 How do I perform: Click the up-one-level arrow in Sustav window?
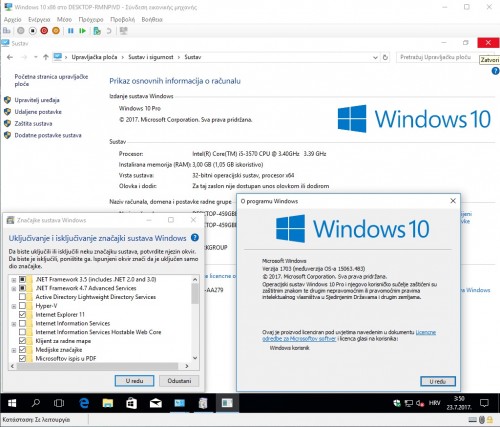click(x=46, y=57)
